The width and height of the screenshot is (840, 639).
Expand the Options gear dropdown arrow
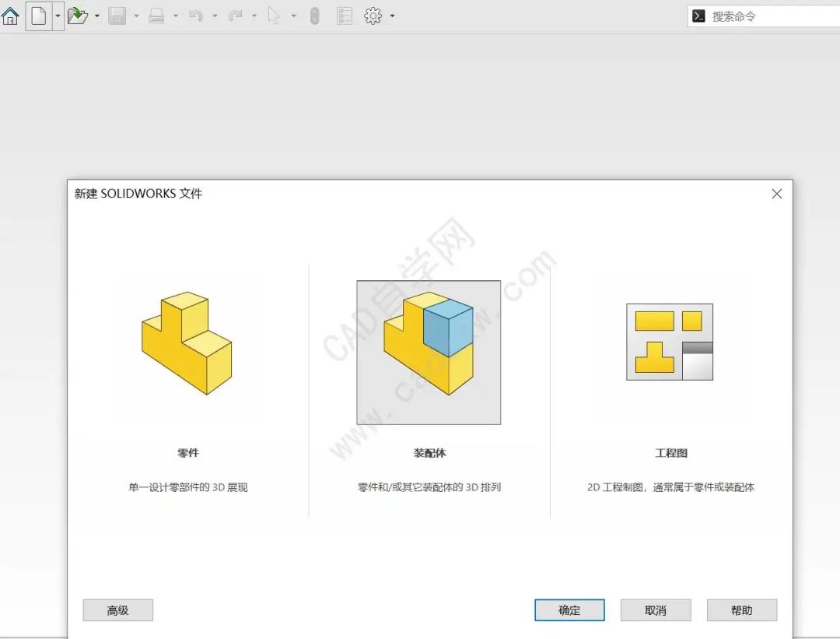pos(393,16)
